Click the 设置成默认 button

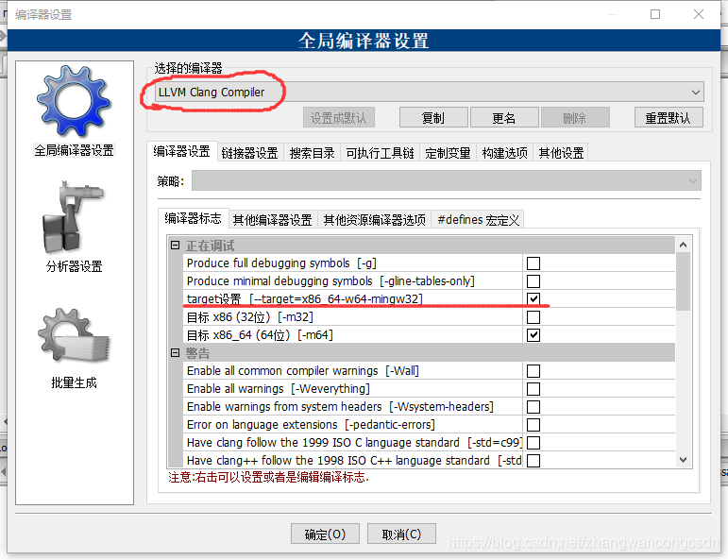point(338,118)
